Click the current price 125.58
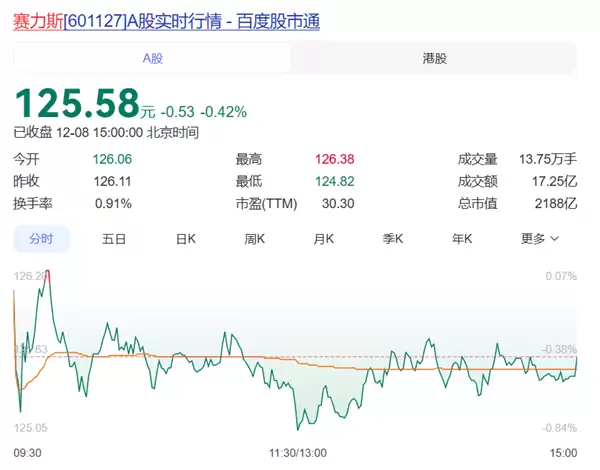The width and height of the screenshot is (600, 470). point(77,103)
